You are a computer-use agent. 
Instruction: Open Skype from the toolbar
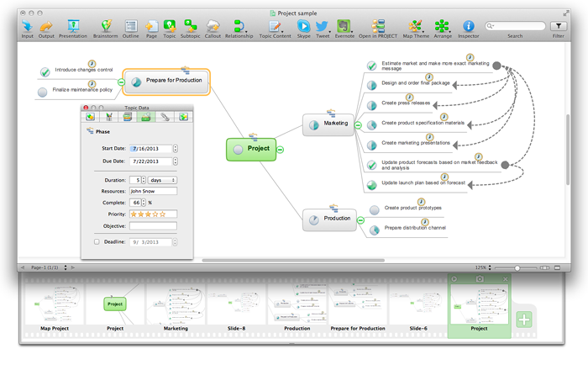(303, 26)
